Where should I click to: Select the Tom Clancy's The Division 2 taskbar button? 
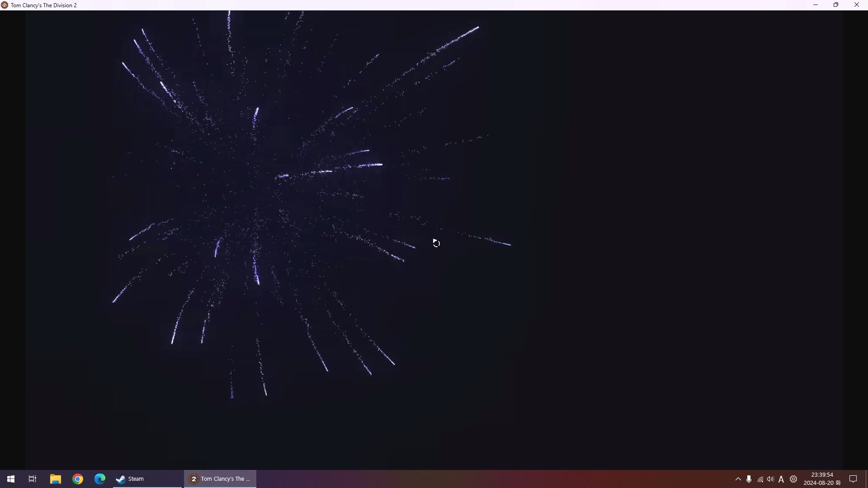pyautogui.click(x=220, y=479)
